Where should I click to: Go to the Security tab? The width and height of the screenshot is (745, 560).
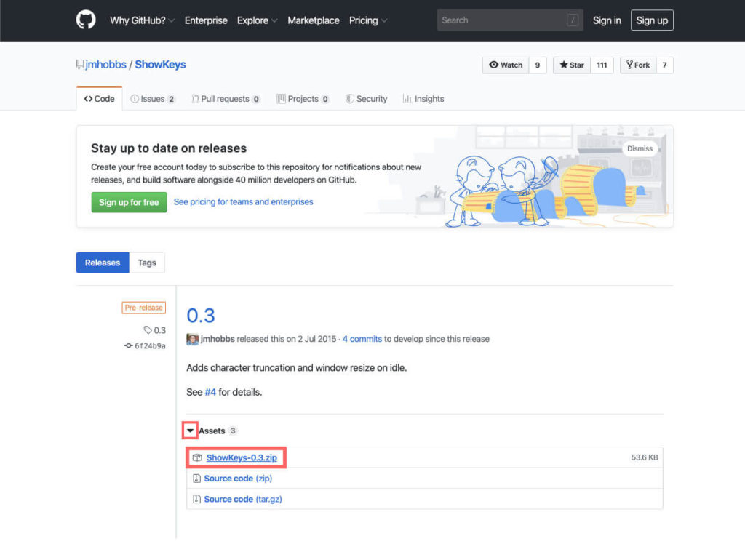(x=367, y=99)
